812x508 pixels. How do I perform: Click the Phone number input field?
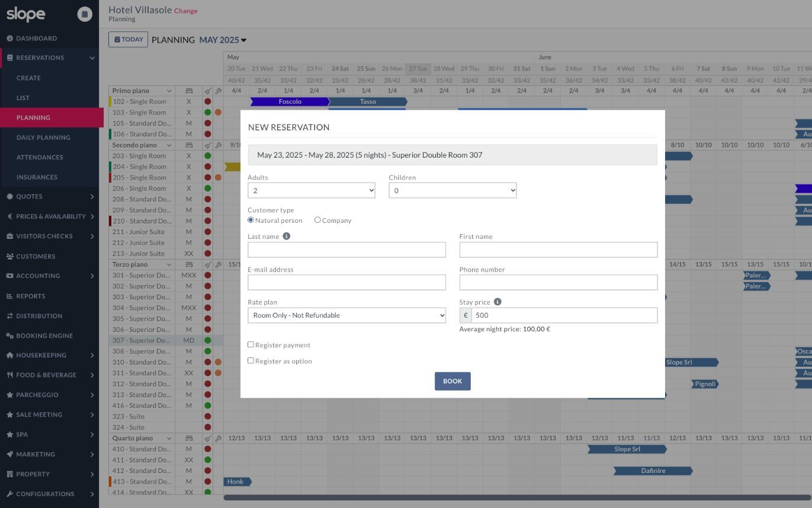click(x=559, y=282)
